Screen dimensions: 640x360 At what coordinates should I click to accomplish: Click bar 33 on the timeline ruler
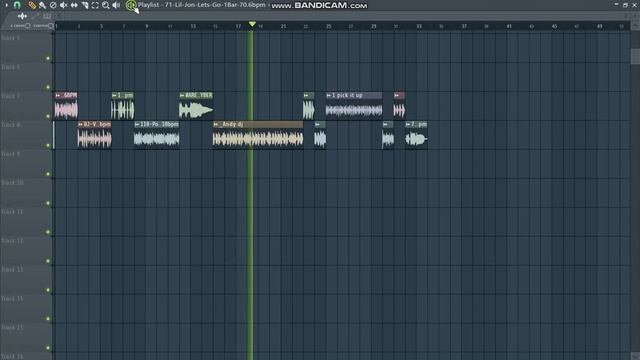419,26
